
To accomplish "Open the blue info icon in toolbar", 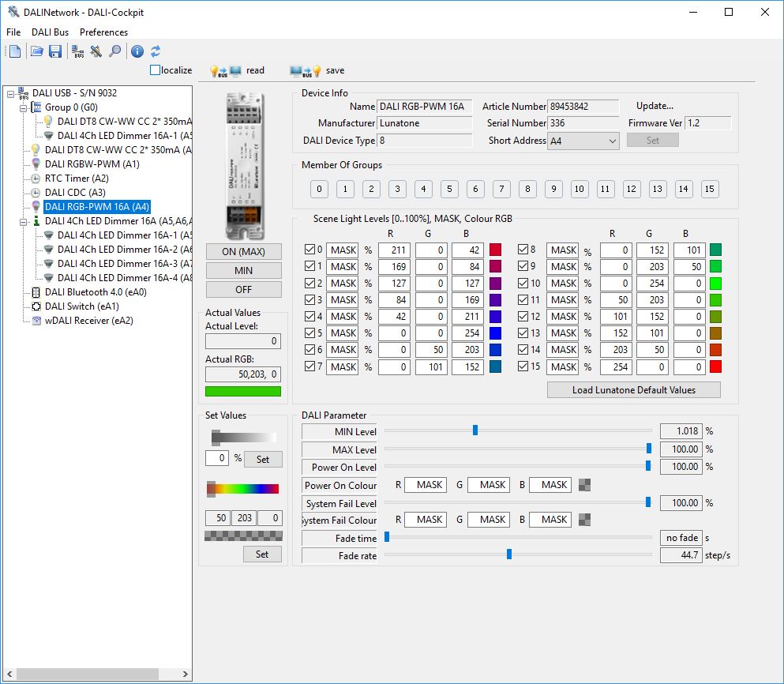I will (x=137, y=51).
